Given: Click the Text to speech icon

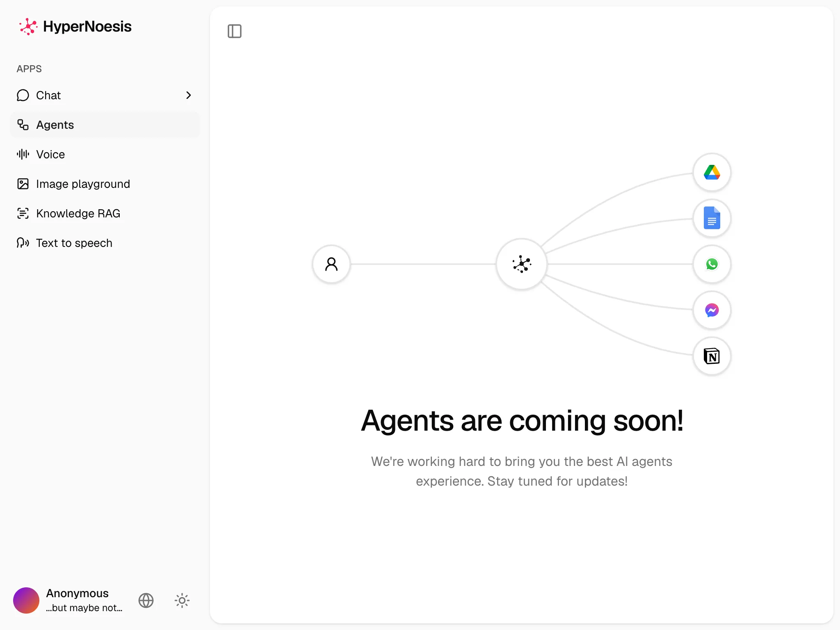Looking at the screenshot, I should (23, 243).
